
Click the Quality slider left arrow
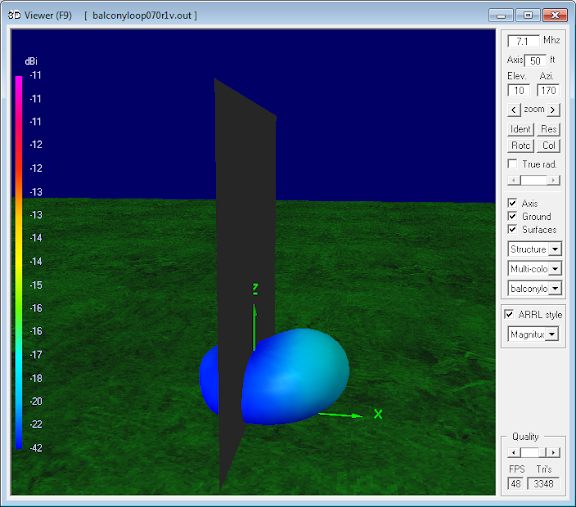click(514, 452)
